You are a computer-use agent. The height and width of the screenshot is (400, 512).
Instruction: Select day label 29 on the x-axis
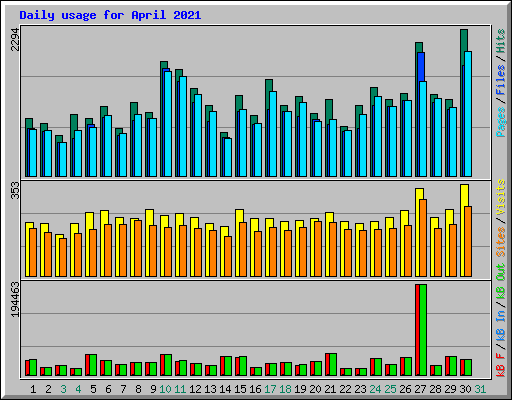(450, 389)
